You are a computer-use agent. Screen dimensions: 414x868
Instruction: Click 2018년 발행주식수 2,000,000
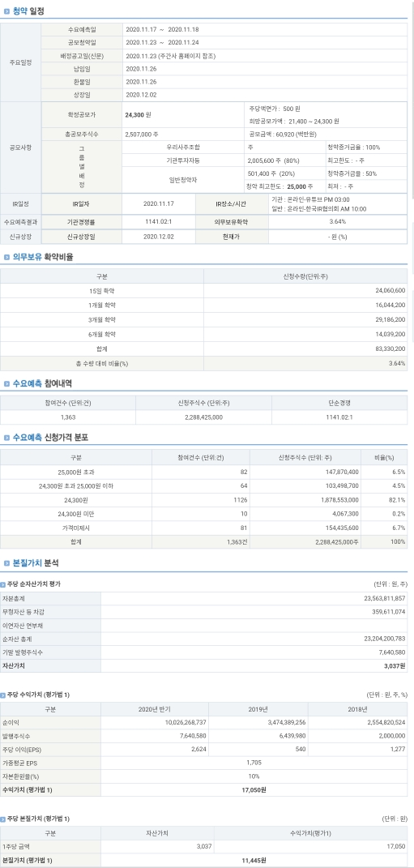click(x=391, y=736)
